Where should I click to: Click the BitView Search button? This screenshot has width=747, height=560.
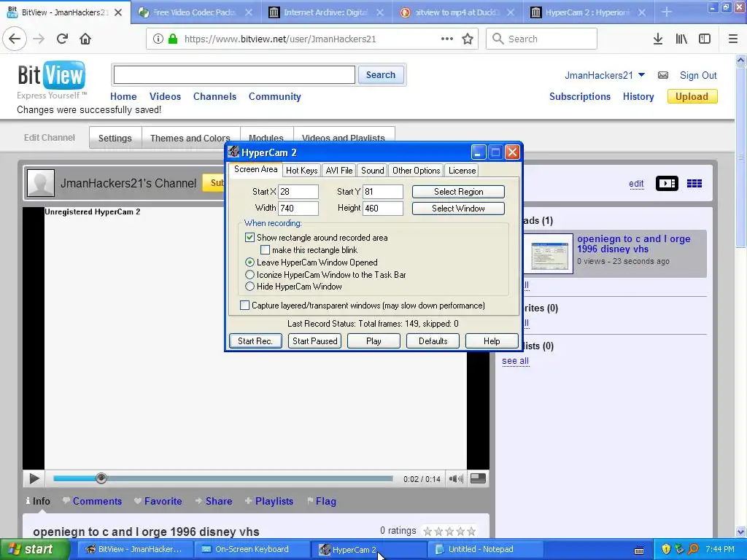coord(381,75)
